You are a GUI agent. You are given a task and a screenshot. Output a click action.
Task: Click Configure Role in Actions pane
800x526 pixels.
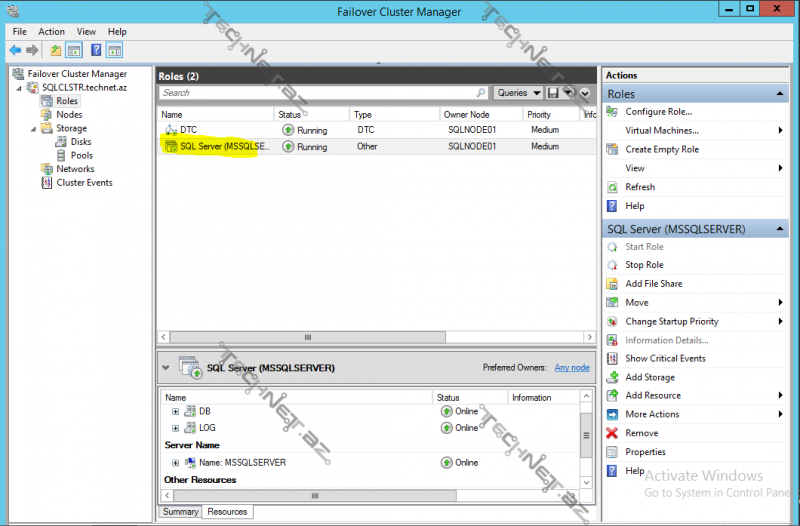pyautogui.click(x=658, y=112)
